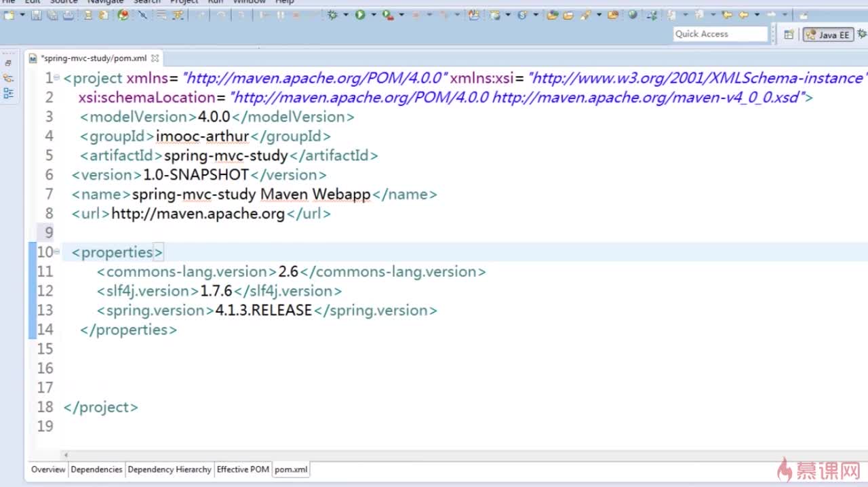Click the Open Perspective icon
Viewport: 868px width, 487px height.
pos(789,34)
